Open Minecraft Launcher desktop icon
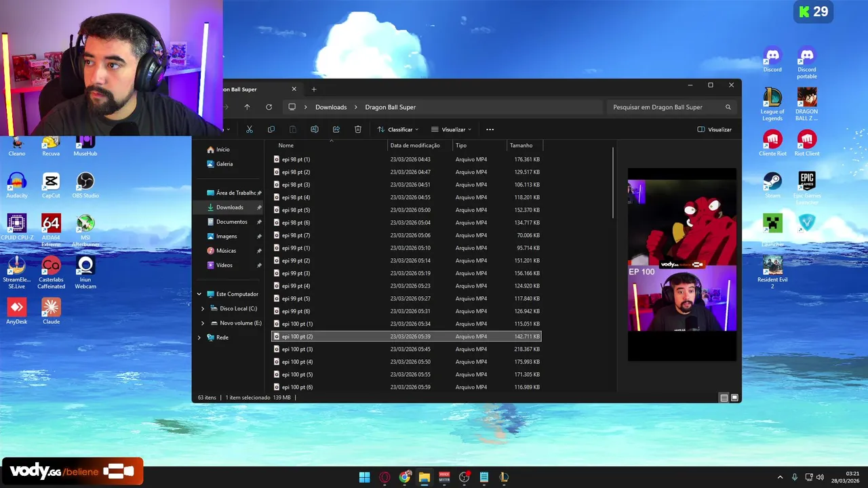This screenshot has width=868, height=488. coord(772,230)
